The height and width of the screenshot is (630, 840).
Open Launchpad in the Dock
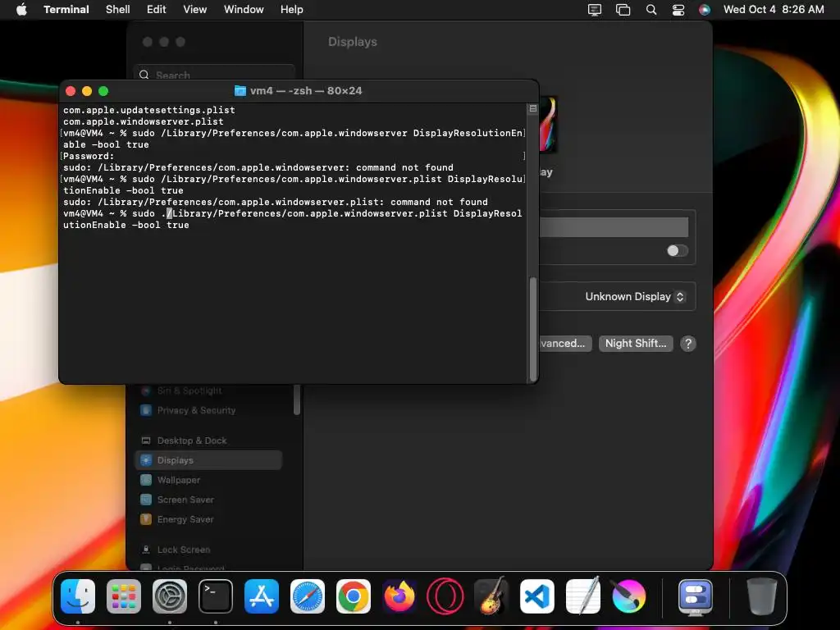point(124,596)
